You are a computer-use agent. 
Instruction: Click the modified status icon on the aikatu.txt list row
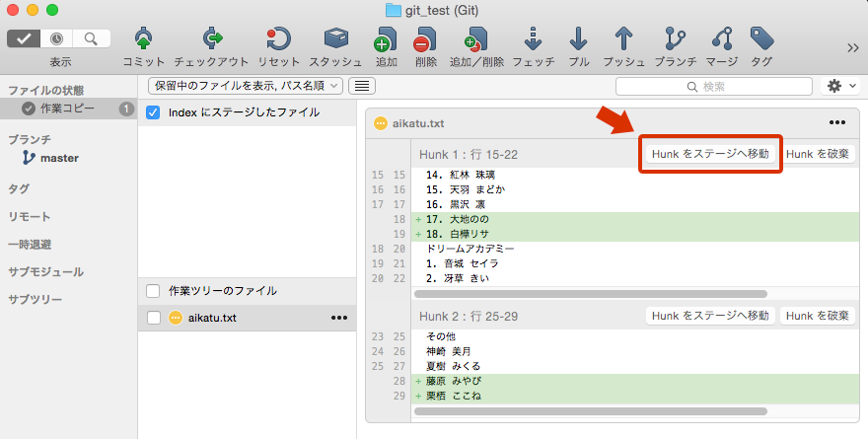[176, 318]
